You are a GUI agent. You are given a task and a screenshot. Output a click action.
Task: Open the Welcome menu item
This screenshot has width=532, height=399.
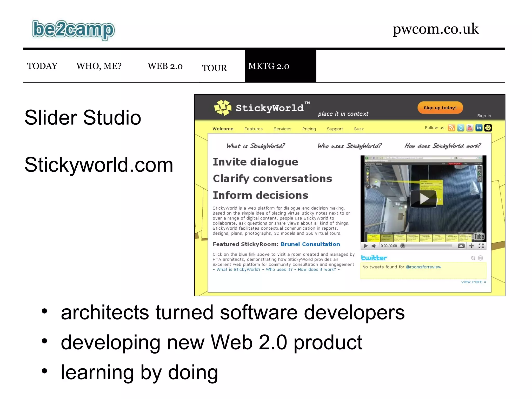click(223, 129)
